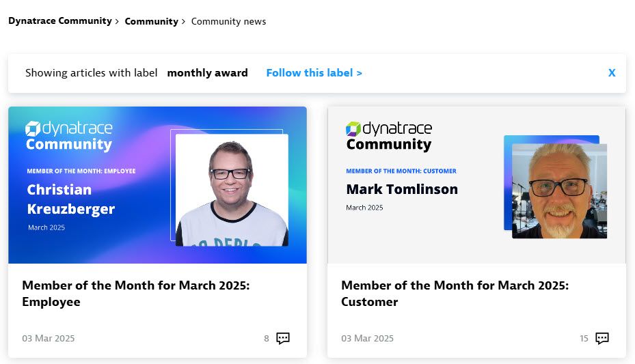Click the comments icon on the Employee article

(x=283, y=338)
